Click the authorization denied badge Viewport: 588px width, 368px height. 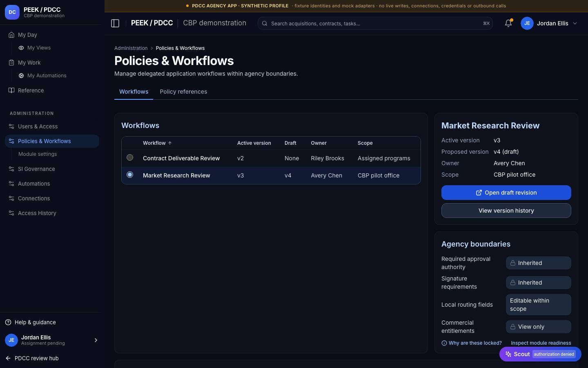click(554, 354)
